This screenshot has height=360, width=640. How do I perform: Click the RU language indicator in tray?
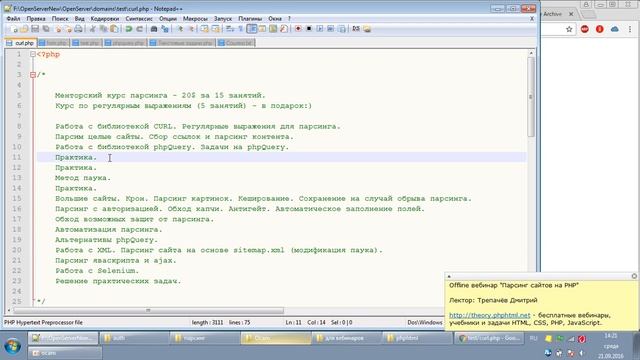(533, 338)
